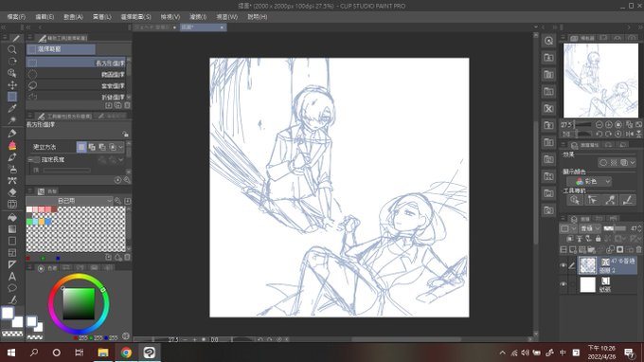Screen dimensions: 644x362
Task: Select the lasso selection sub tool
Action: (x=76, y=85)
